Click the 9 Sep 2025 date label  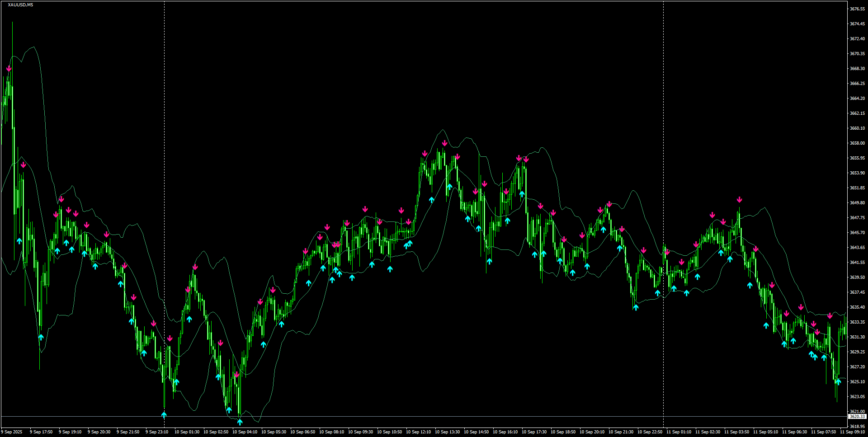coord(12,432)
